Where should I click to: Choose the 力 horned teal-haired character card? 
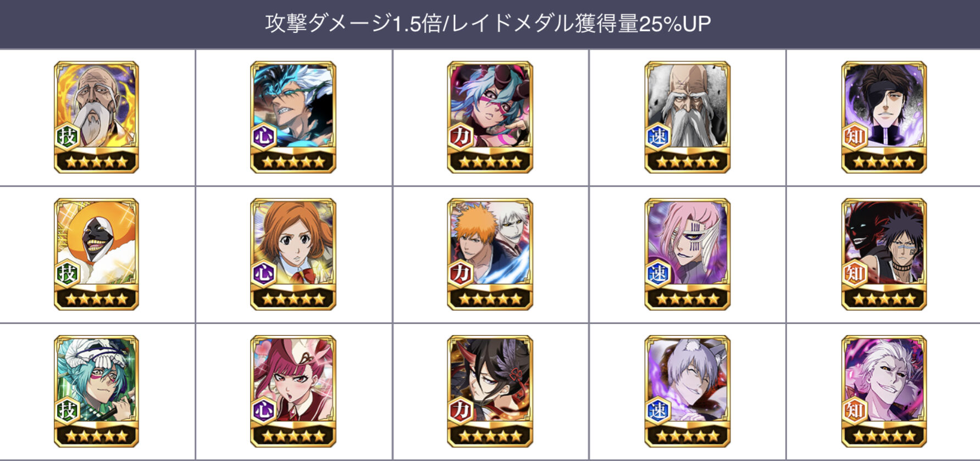tap(490, 117)
